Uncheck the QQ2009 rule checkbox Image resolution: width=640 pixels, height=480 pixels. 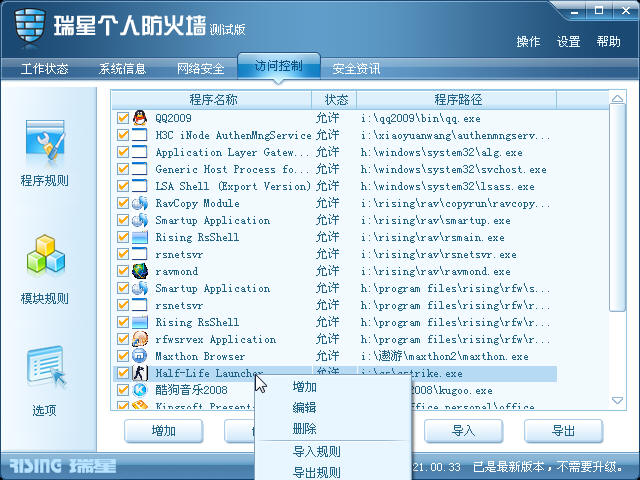[x=123, y=118]
